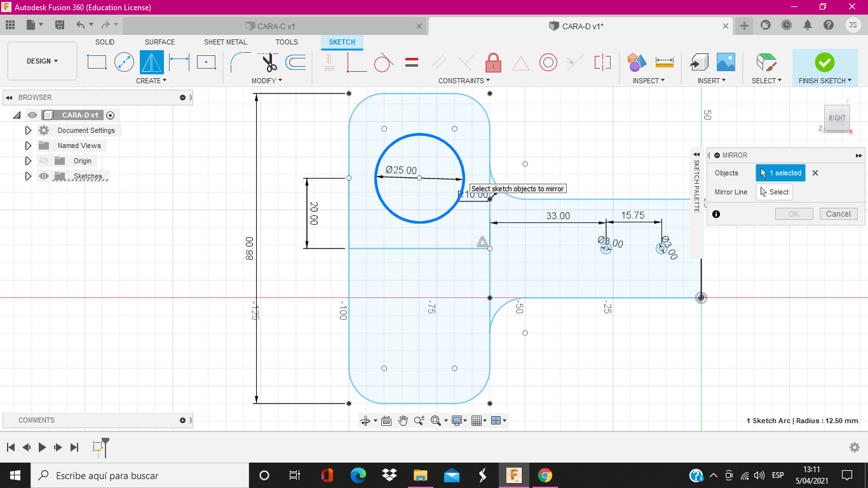Click the Mirror Line Select button
Screen dimensions: 868x488
point(774,192)
